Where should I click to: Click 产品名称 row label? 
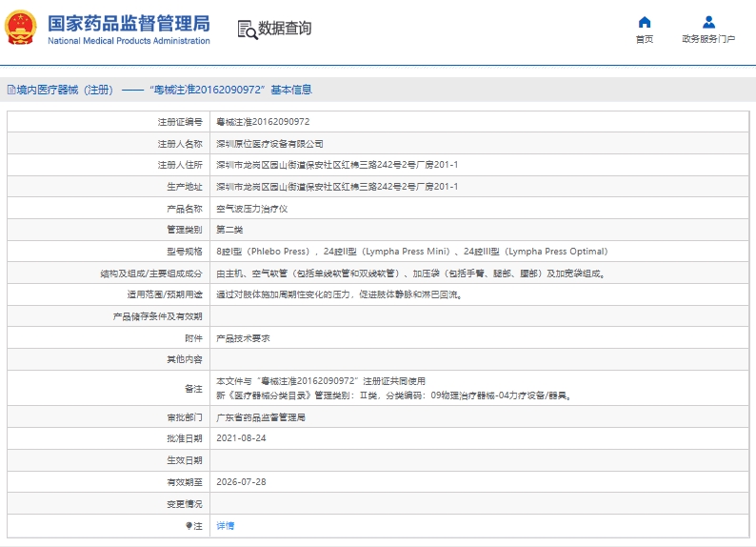pos(185,209)
